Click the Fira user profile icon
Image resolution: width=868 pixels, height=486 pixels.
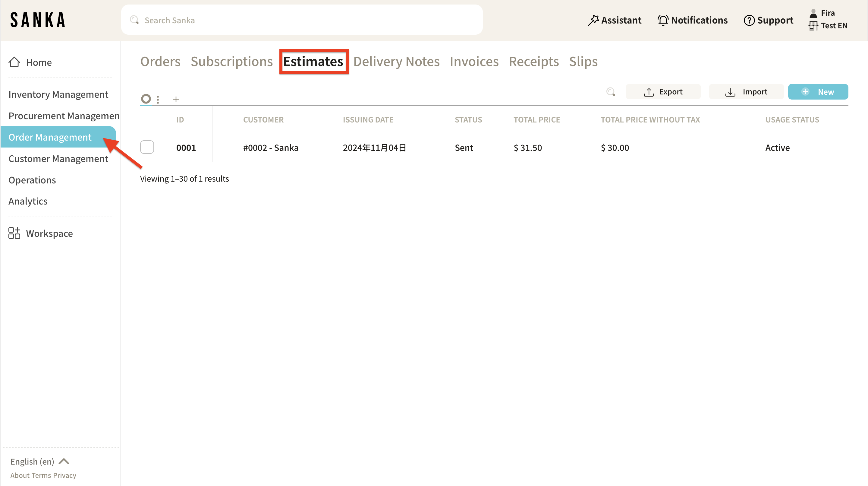point(813,14)
